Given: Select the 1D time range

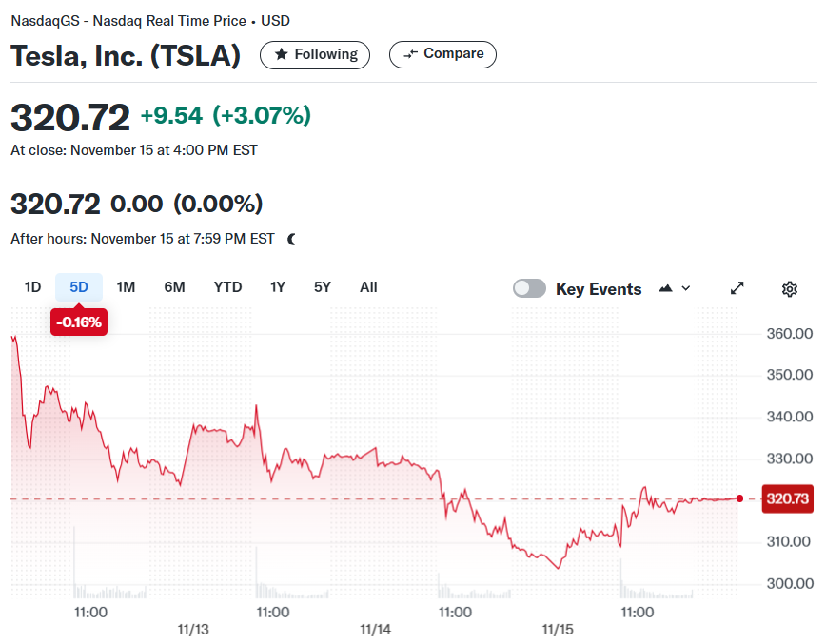Looking at the screenshot, I should pyautogui.click(x=32, y=287).
